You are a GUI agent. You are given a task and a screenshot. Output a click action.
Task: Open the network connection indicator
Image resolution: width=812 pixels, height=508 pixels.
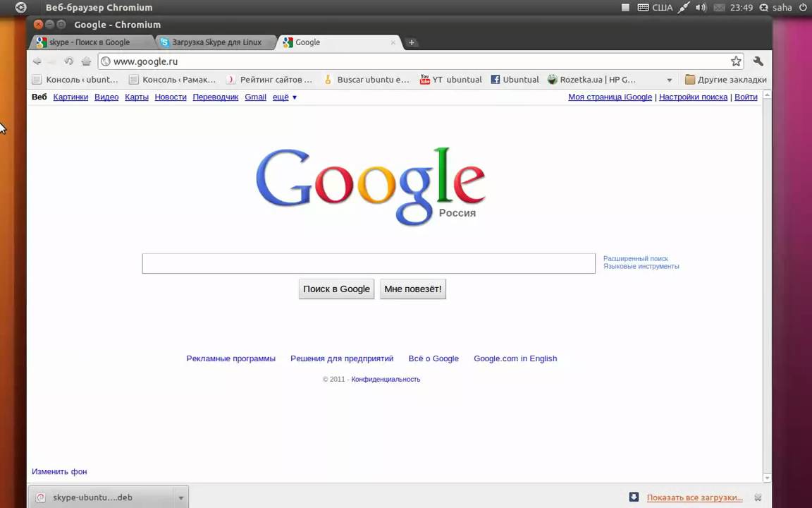[x=684, y=7]
